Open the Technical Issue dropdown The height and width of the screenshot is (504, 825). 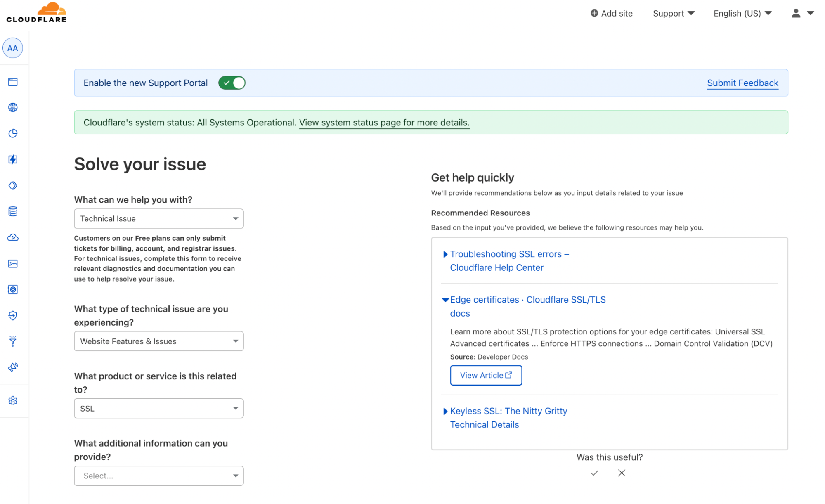[158, 218]
